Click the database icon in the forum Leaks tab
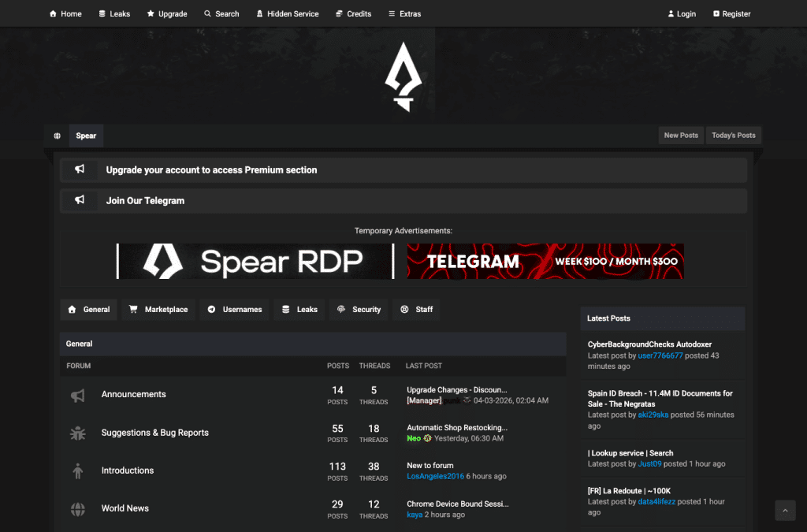Screen dimensions: 807x532 tap(285, 309)
